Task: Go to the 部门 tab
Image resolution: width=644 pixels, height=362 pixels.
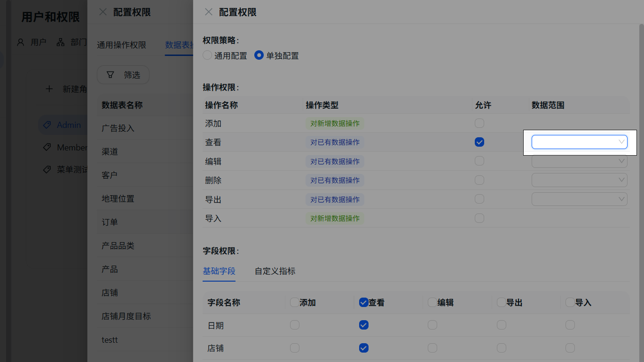Action: [x=72, y=42]
